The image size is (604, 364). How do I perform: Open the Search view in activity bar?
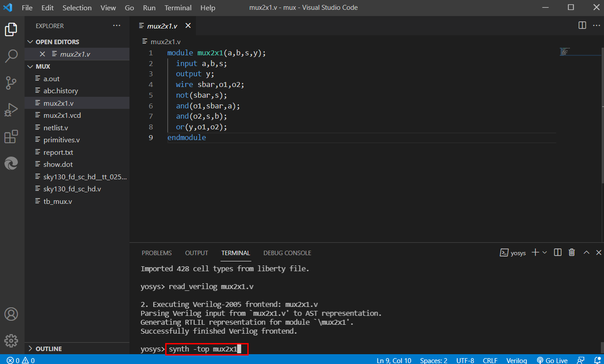coord(11,56)
